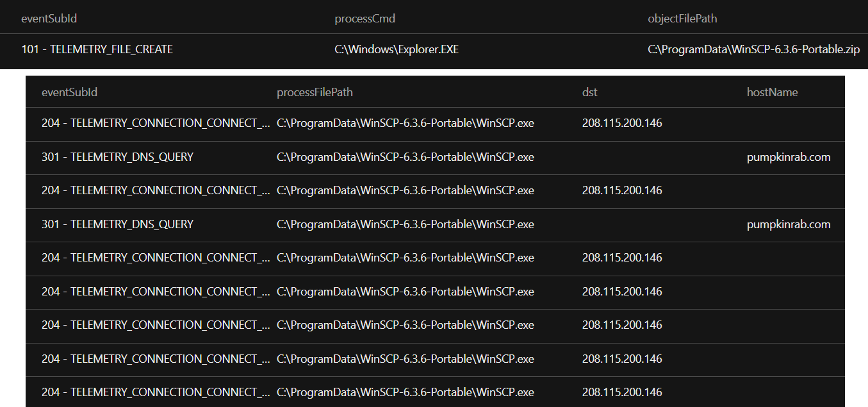This screenshot has height=407, width=868.
Task: Select pumpkinrab.com in the first DNS query row
Action: [x=789, y=157]
